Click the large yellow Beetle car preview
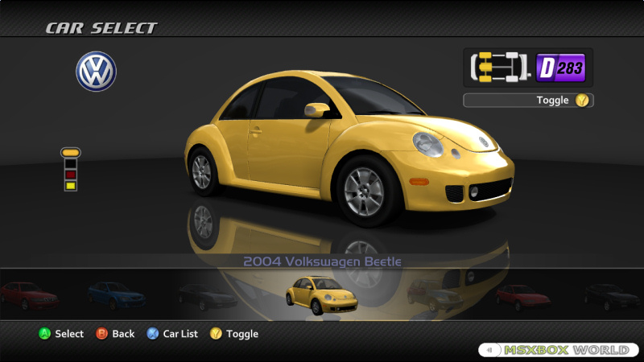The image size is (644, 362). pyautogui.click(x=349, y=148)
